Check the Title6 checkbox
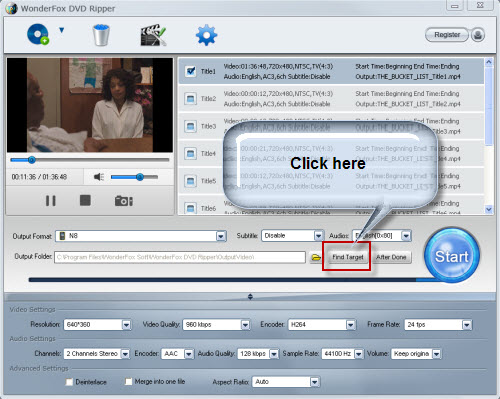 (190, 208)
